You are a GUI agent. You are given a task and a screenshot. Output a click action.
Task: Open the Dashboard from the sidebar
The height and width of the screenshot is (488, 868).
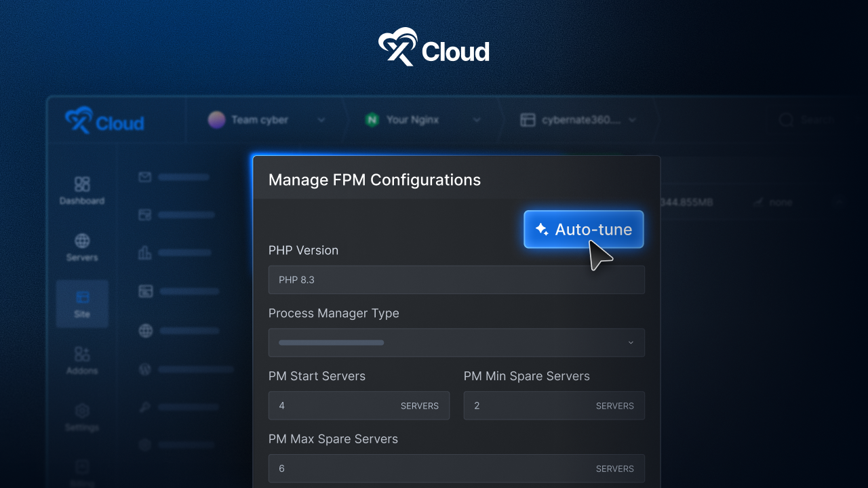click(x=81, y=190)
